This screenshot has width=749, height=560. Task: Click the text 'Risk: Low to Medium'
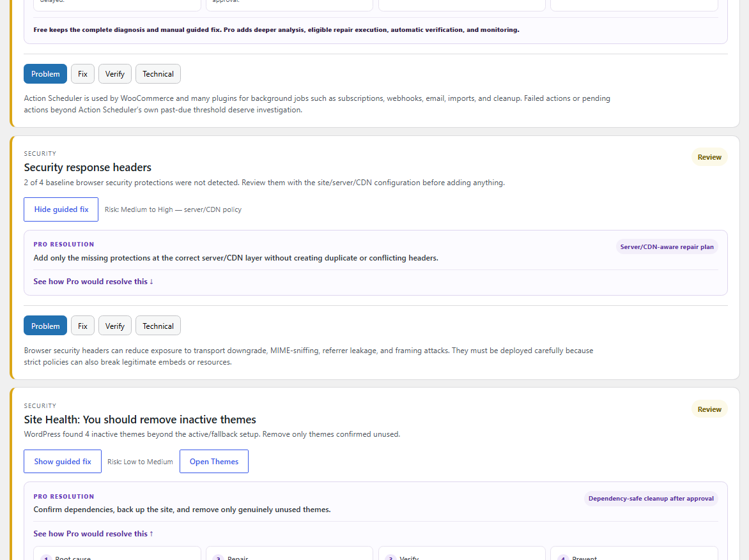(x=140, y=462)
